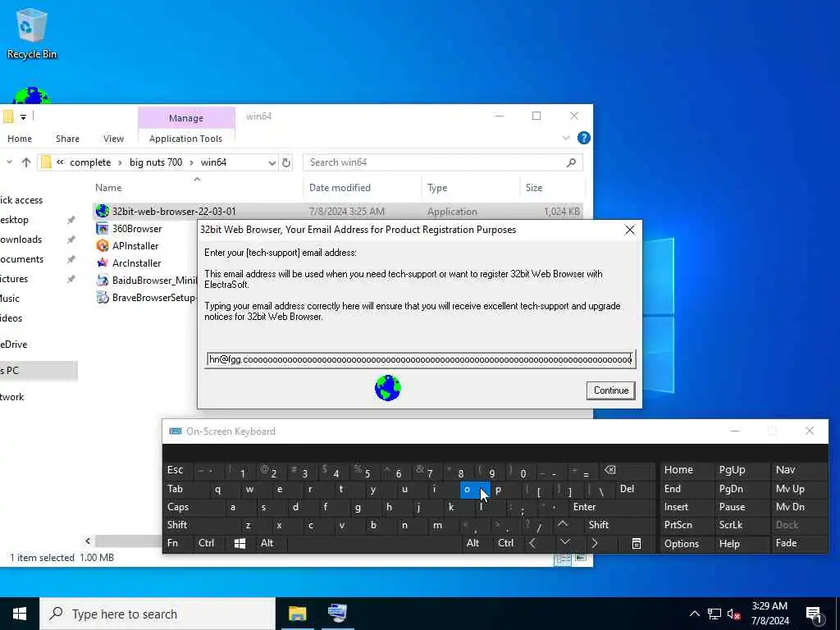Screen dimensions: 840x630
Task: Expand chevron after complete in breadcrumb
Action: point(120,162)
